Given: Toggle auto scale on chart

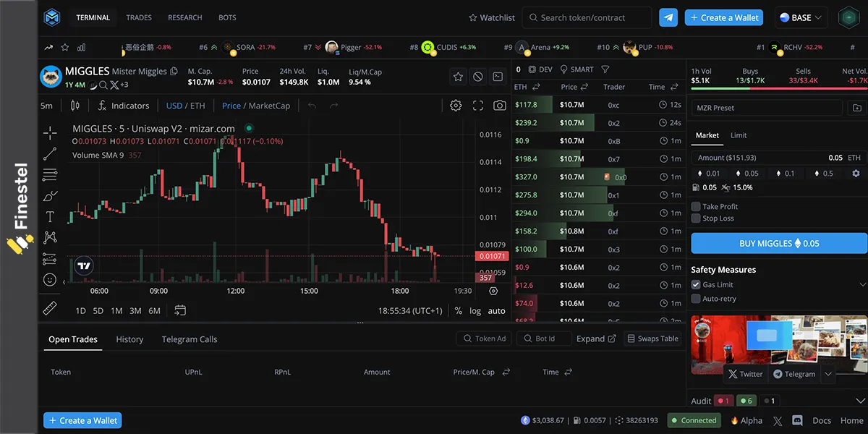Looking at the screenshot, I should click(497, 311).
